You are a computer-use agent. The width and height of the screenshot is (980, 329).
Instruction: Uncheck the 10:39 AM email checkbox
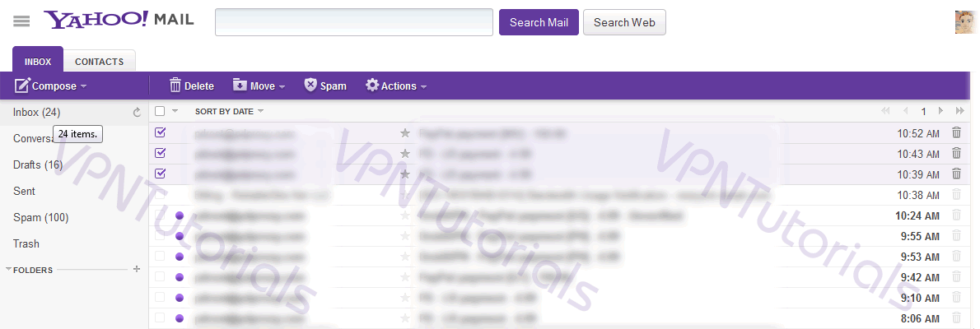[161, 174]
